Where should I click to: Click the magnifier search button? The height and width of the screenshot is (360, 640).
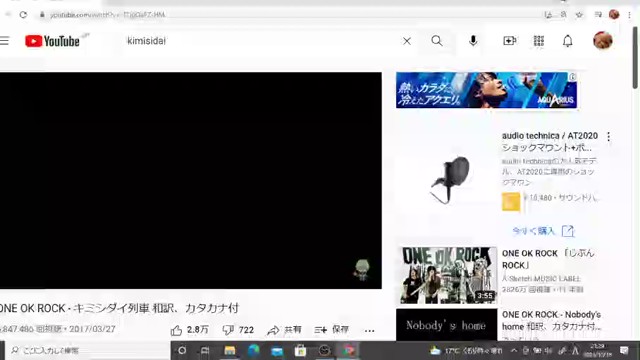[x=437, y=41]
